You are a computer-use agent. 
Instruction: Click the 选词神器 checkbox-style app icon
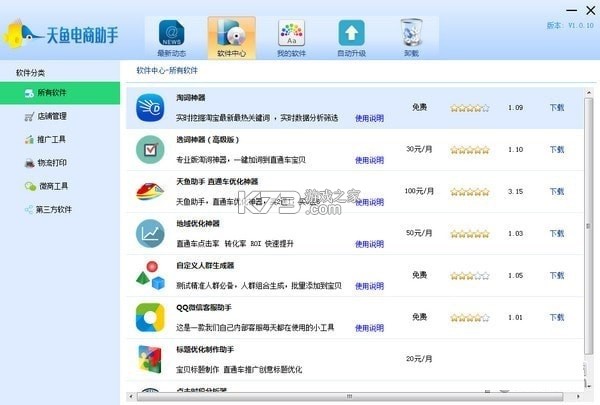(150, 150)
